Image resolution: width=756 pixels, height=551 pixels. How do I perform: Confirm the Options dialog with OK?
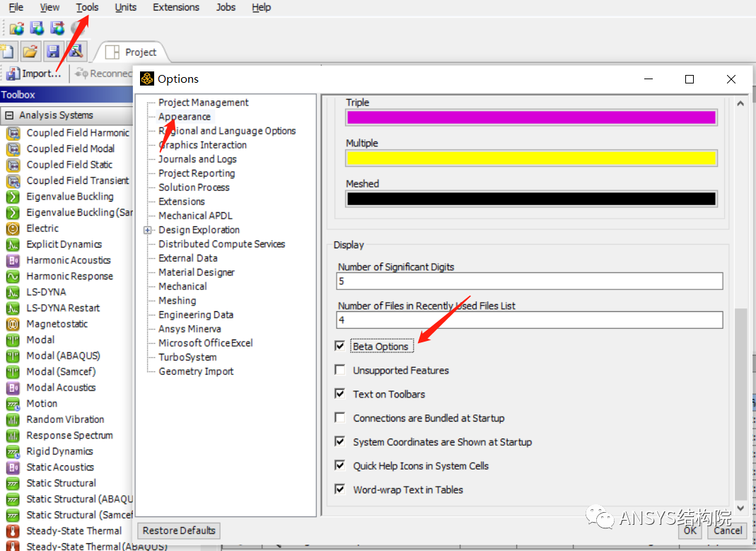pyautogui.click(x=690, y=530)
